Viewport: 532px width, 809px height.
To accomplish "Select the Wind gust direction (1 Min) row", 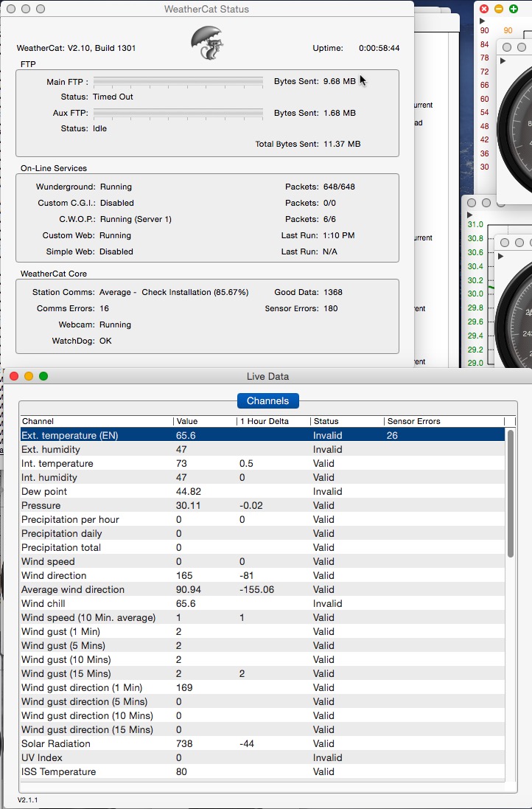I will (x=262, y=688).
